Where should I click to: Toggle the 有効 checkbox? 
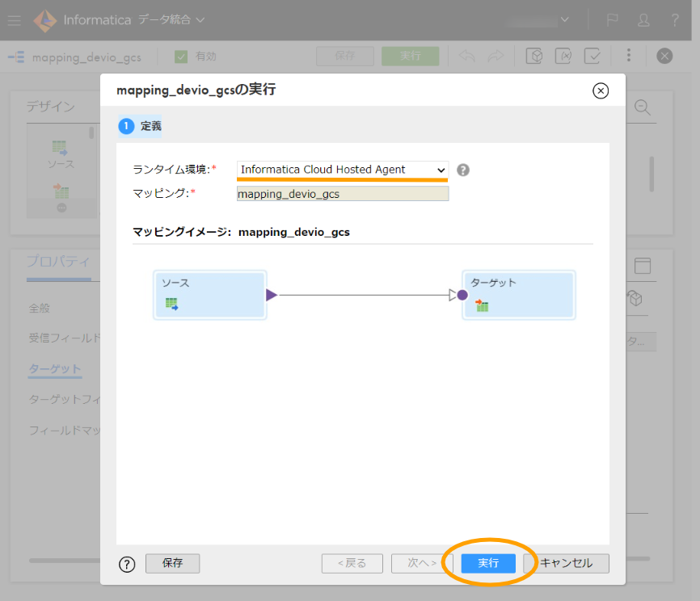181,57
